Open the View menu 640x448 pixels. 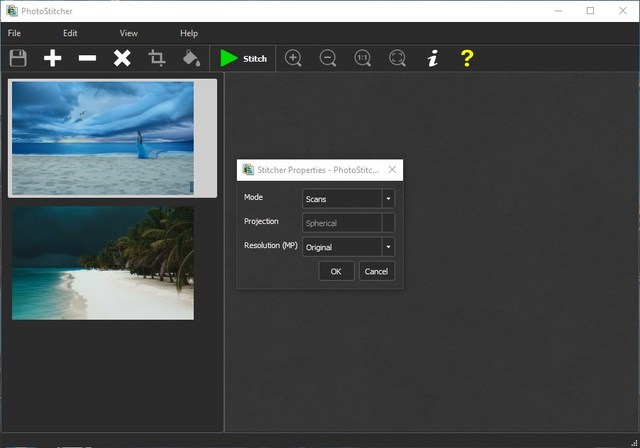tap(129, 33)
